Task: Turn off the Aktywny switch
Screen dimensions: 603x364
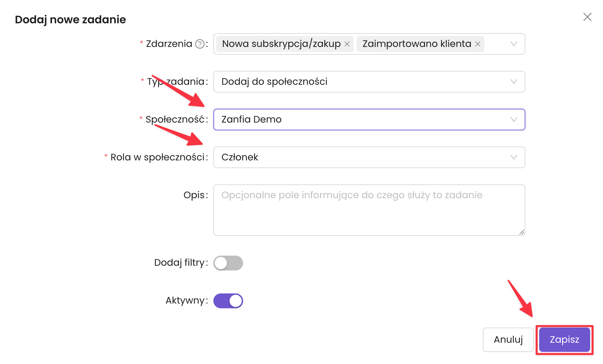Action: click(228, 301)
